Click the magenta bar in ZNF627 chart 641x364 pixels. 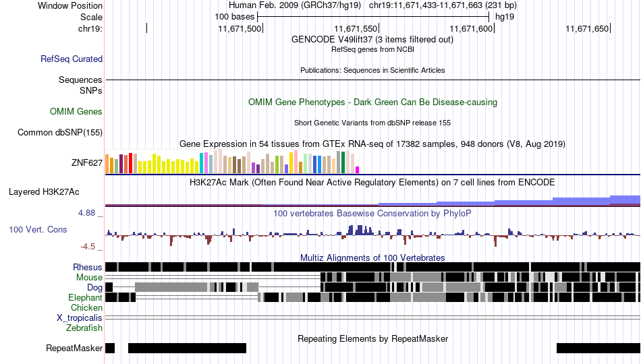pyautogui.click(x=358, y=170)
